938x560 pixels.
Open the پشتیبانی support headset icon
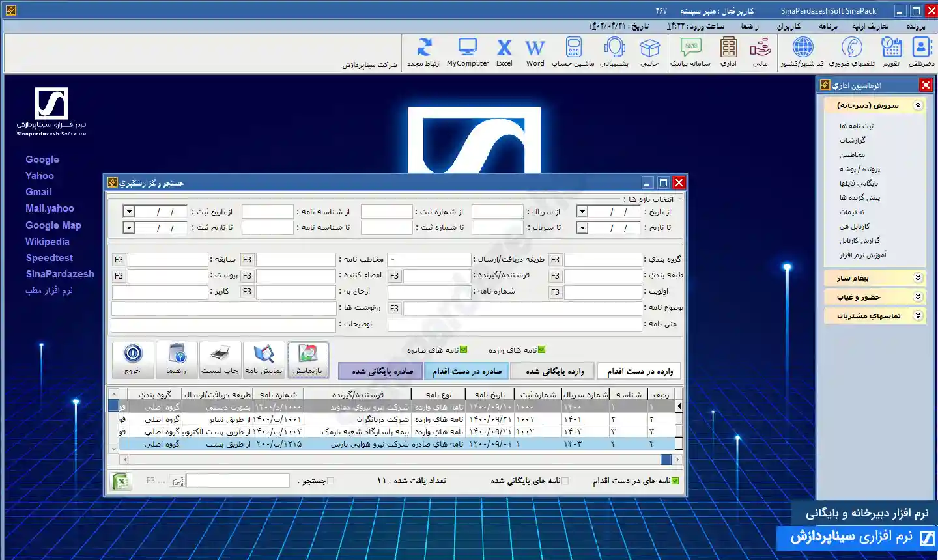614,52
